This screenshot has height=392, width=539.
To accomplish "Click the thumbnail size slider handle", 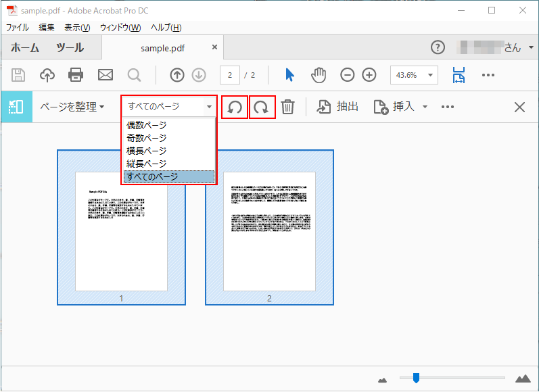I will tap(416, 378).
